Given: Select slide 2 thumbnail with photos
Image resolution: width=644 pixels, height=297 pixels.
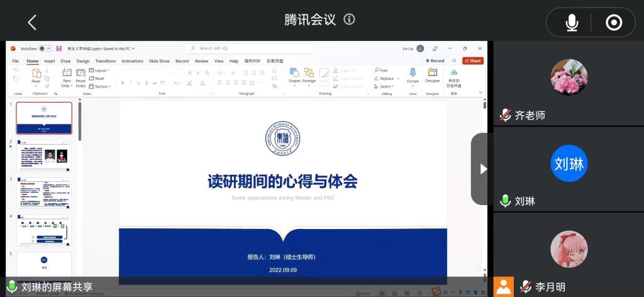Looking at the screenshot, I should pyautogui.click(x=44, y=155).
